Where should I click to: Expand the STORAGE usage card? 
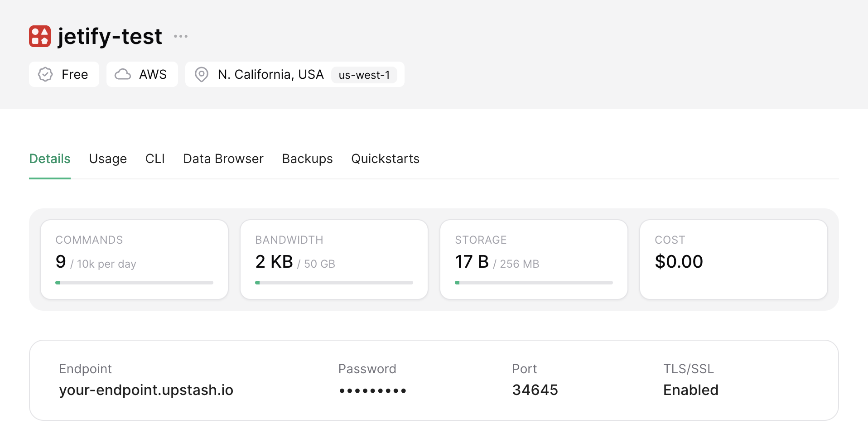click(533, 259)
